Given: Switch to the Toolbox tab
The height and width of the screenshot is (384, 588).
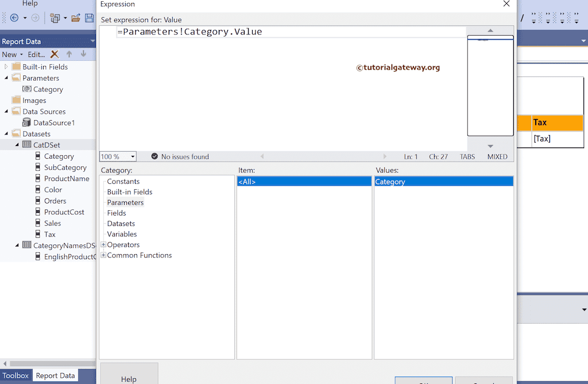Looking at the screenshot, I should click(x=16, y=375).
